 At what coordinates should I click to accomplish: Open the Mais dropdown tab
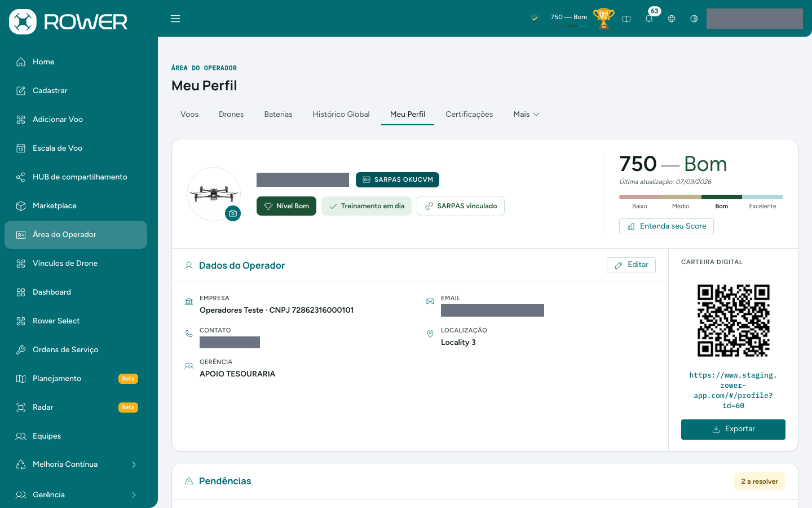[x=526, y=115]
